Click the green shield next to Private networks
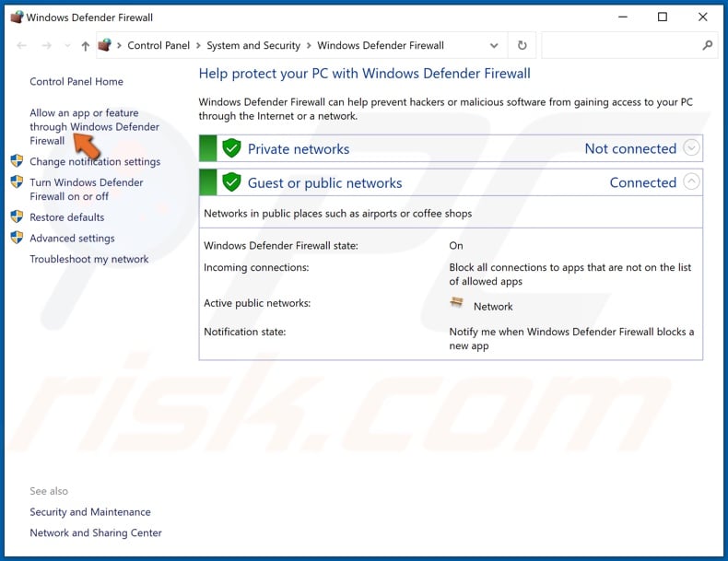Screen dimensions: 728x561 231,148
